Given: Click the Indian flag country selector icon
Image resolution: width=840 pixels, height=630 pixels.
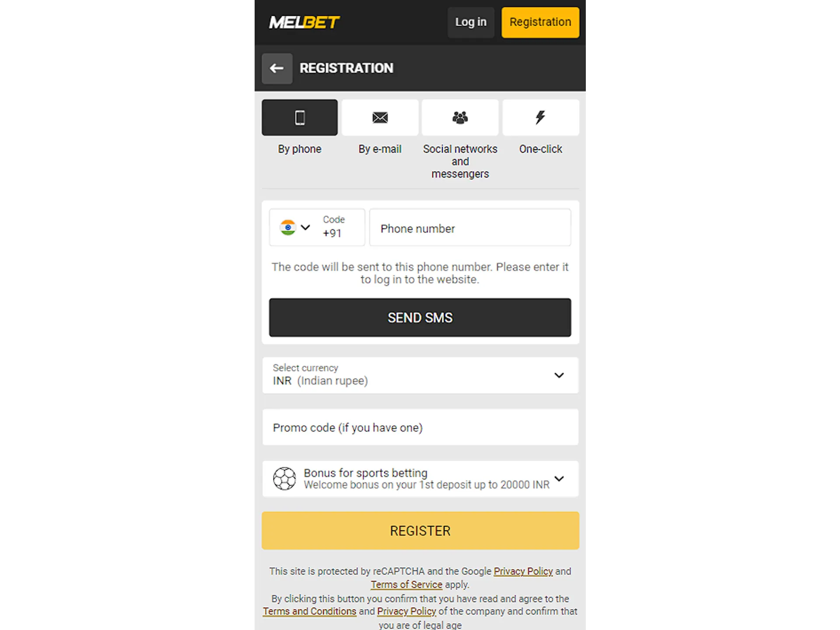Looking at the screenshot, I should (x=288, y=227).
